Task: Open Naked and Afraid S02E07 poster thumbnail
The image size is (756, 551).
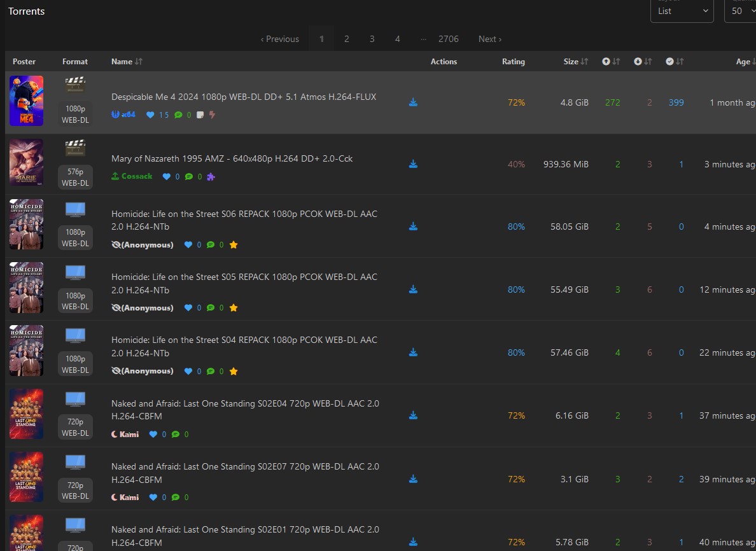Action: pos(27,477)
